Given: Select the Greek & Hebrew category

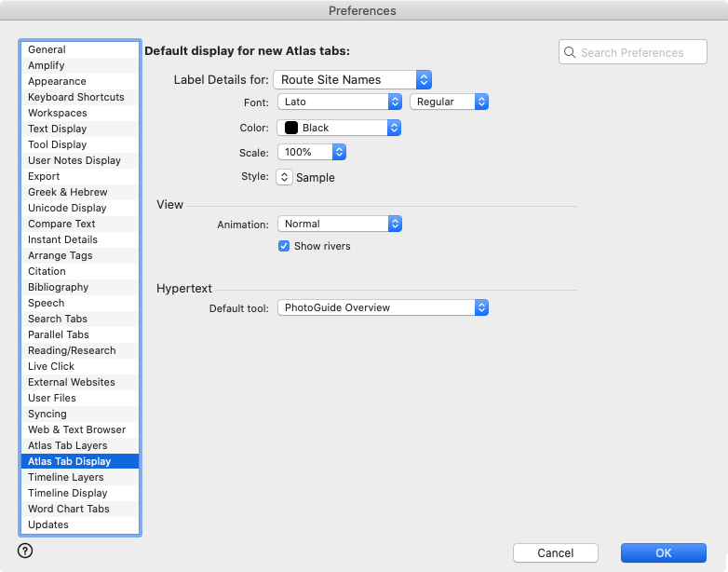Looking at the screenshot, I should click(67, 192).
